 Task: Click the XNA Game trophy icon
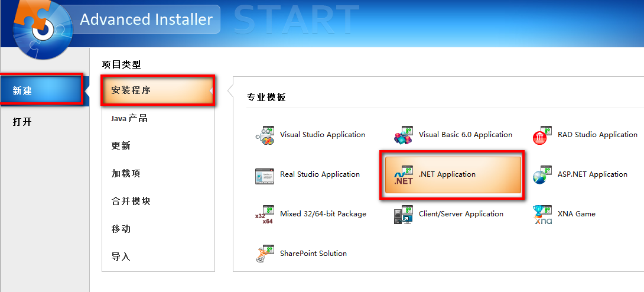(x=542, y=215)
